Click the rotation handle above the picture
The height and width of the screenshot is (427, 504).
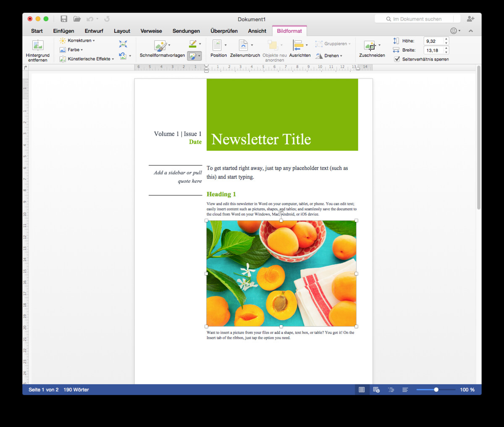point(281,212)
